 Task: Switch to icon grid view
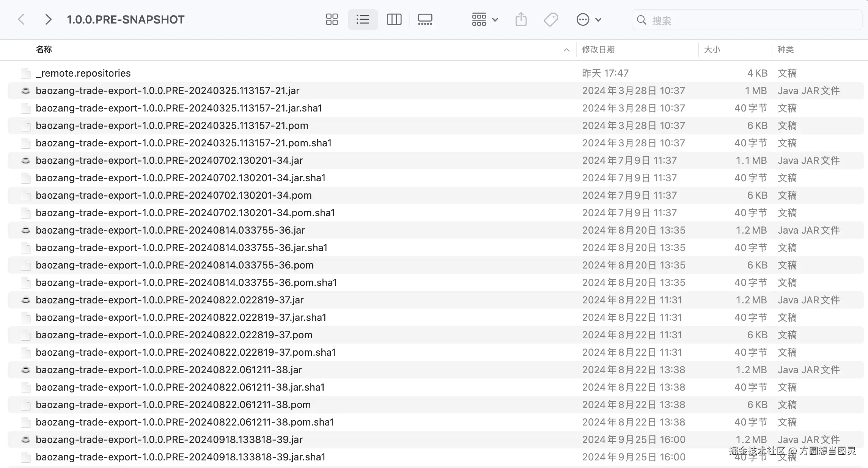coord(332,19)
